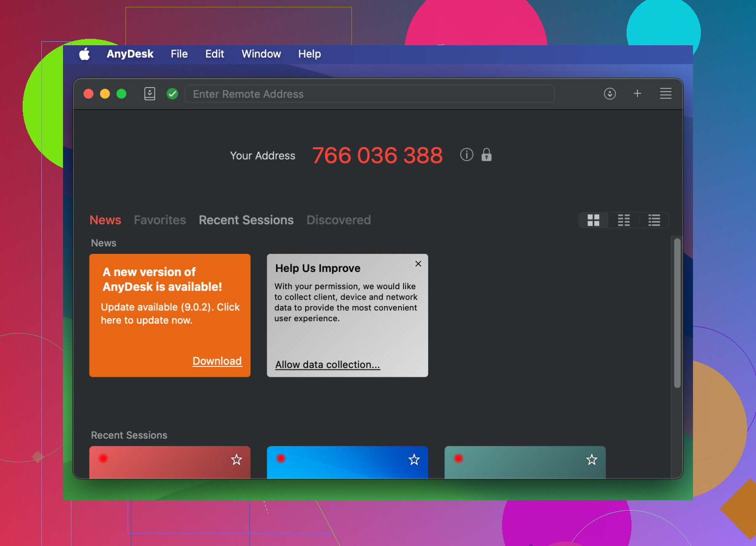Image resolution: width=756 pixels, height=546 pixels.
Task: Click Allow data collection link
Action: [328, 364]
